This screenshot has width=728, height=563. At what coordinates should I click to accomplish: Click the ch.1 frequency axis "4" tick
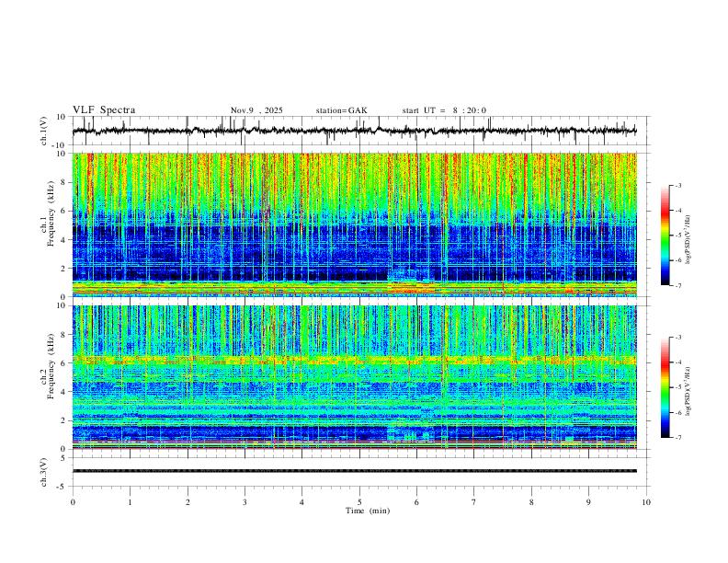[64, 240]
